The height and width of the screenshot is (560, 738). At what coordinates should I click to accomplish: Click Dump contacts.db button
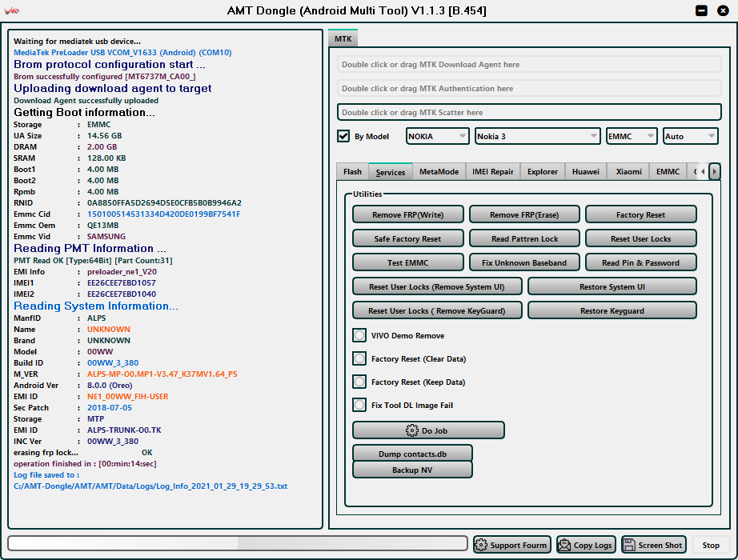[x=412, y=454]
